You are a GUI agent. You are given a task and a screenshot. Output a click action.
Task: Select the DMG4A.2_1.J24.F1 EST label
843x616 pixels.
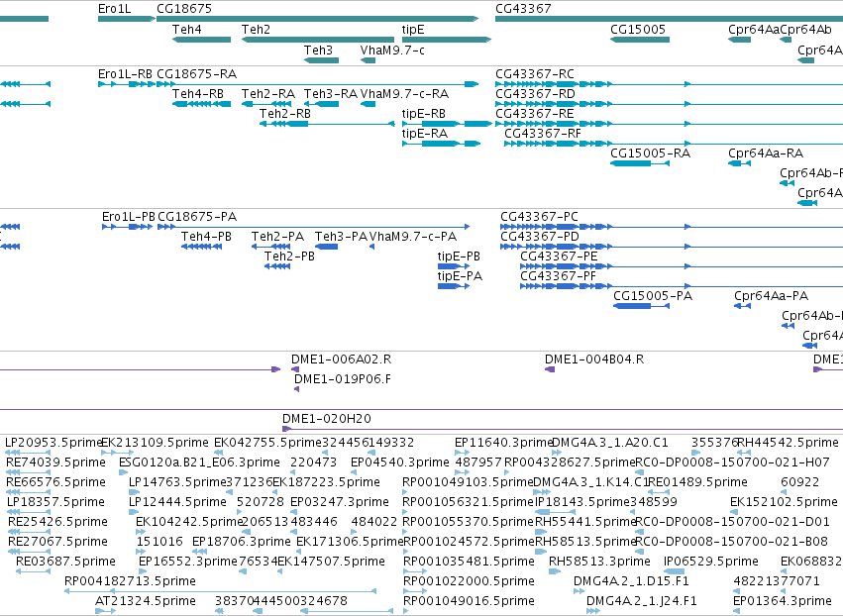(641, 601)
